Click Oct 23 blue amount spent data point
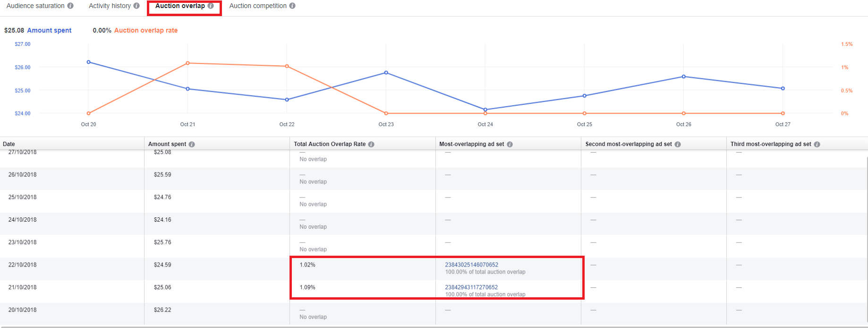Image resolution: width=868 pixels, height=328 pixels. pos(386,73)
